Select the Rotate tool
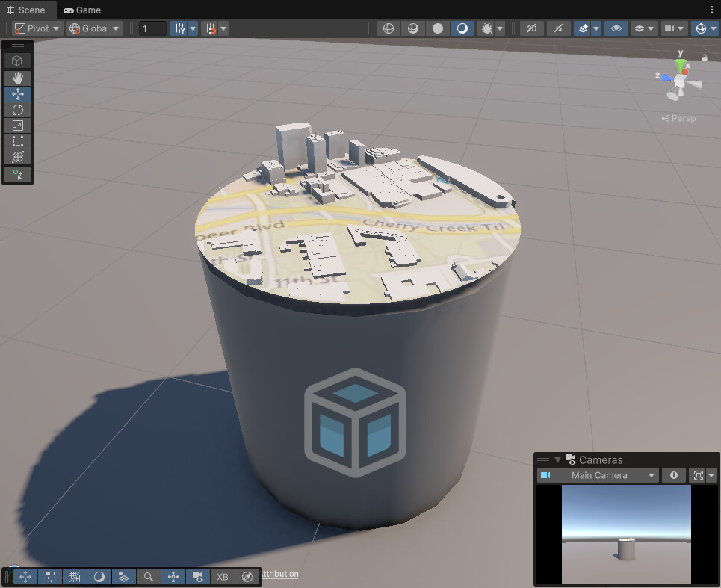The height and width of the screenshot is (588, 721). (17, 110)
